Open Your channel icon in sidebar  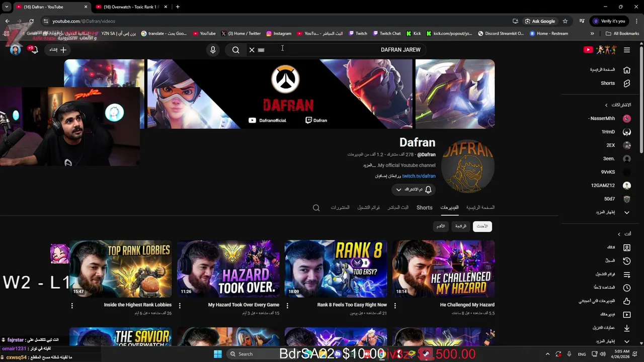pos(626,247)
